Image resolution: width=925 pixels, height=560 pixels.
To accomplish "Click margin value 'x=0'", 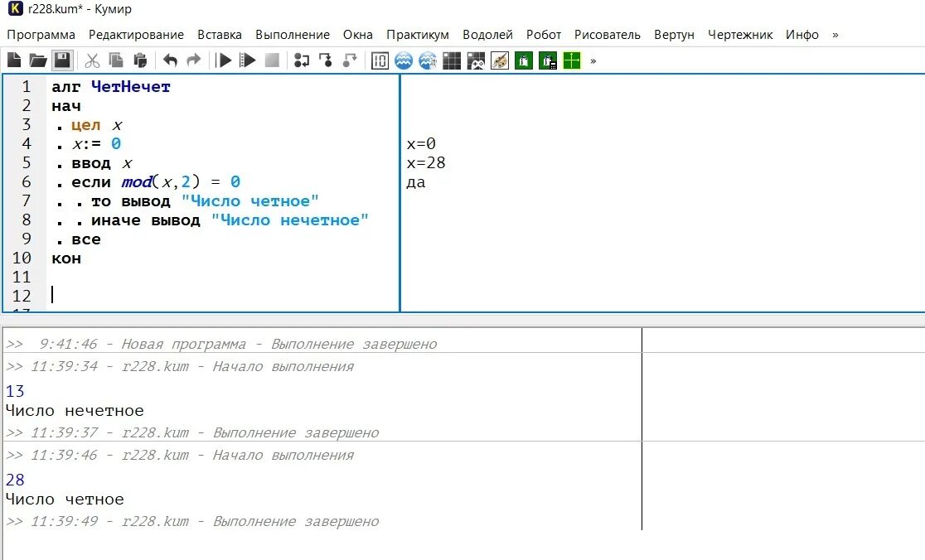I will (421, 144).
